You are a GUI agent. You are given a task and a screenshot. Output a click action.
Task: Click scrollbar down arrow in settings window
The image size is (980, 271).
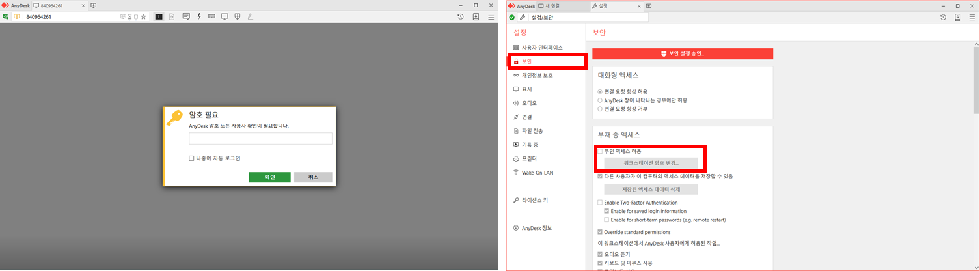(x=975, y=266)
